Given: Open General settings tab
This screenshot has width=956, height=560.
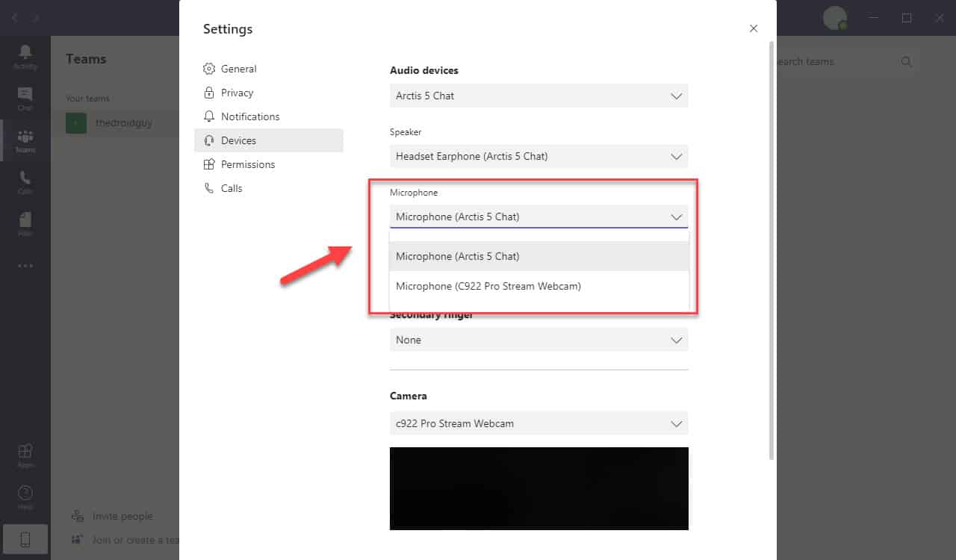Looking at the screenshot, I should pyautogui.click(x=269, y=69).
